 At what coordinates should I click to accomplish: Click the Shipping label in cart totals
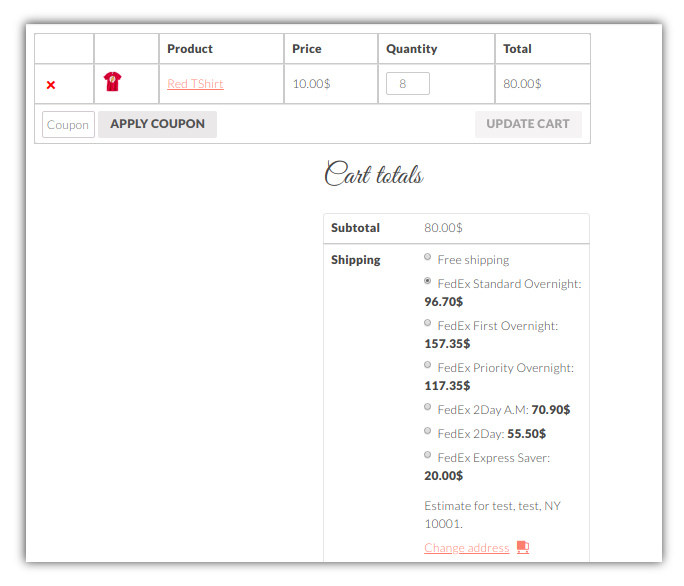coord(356,260)
